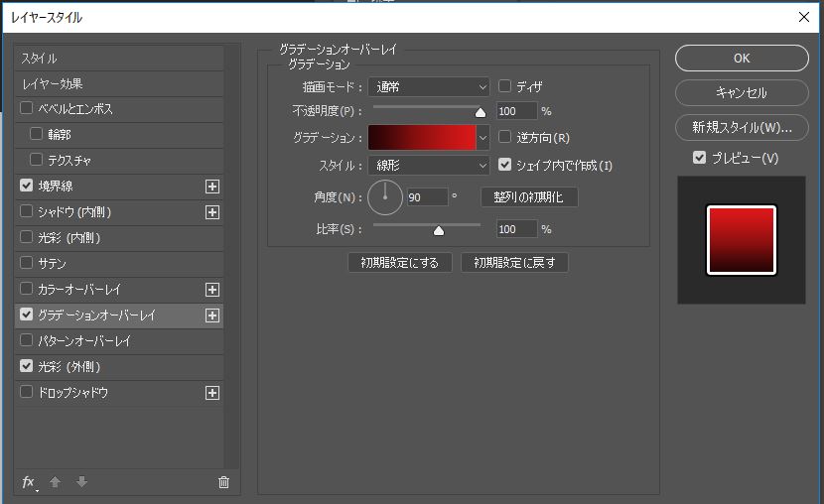Open gradient preset picker arrow
Screen dimensions: 824x504
coord(482,138)
